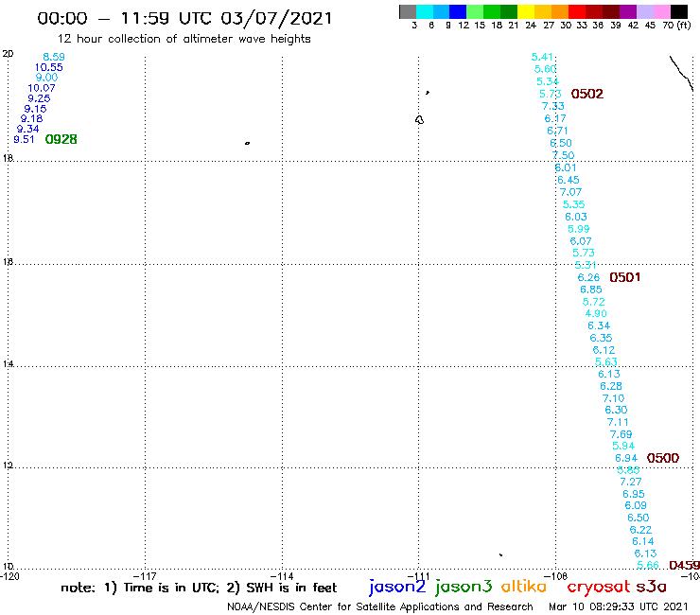This screenshot has width=700, height=615.
Task: Click the longitude axis label -108
Action: [x=556, y=576]
